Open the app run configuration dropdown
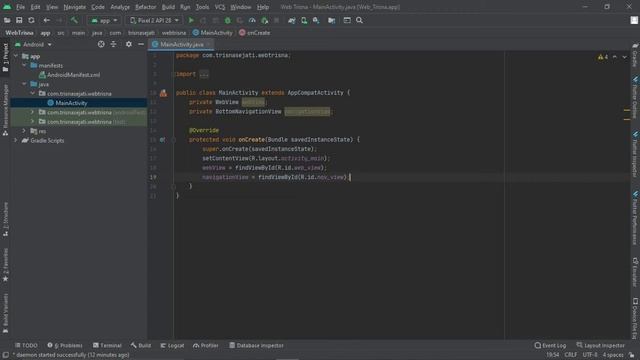The width and height of the screenshot is (640, 360). (104, 20)
